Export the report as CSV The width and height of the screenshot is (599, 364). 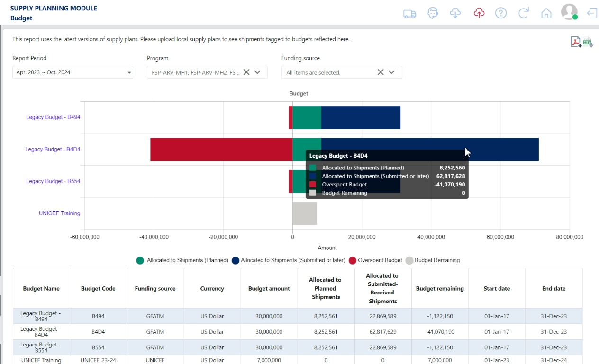(x=588, y=42)
